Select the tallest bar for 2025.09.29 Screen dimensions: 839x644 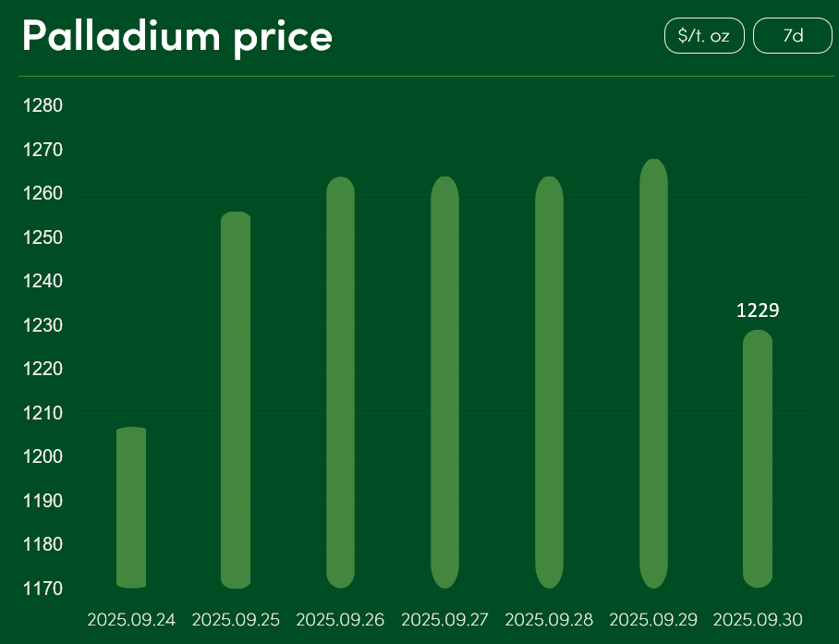click(x=653, y=374)
